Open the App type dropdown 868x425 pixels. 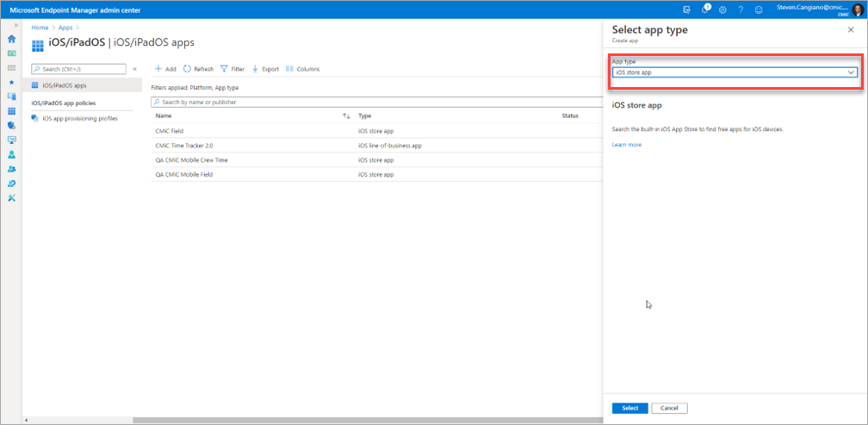(735, 72)
